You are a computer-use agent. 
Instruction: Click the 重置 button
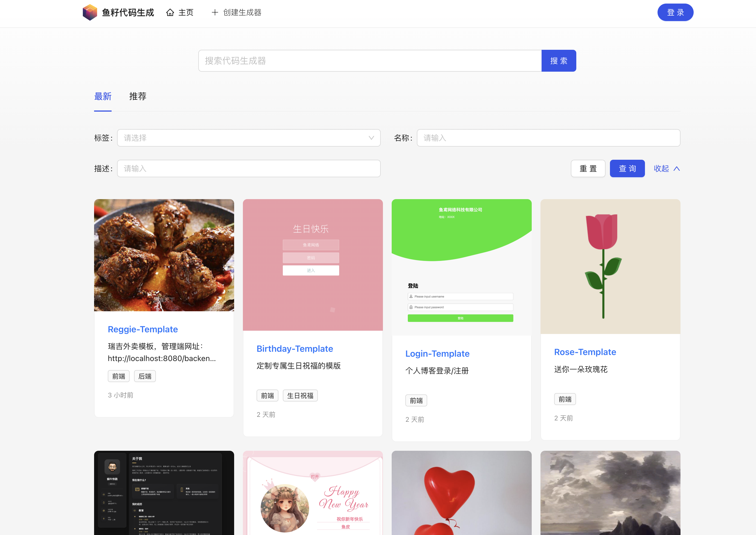pyautogui.click(x=588, y=169)
